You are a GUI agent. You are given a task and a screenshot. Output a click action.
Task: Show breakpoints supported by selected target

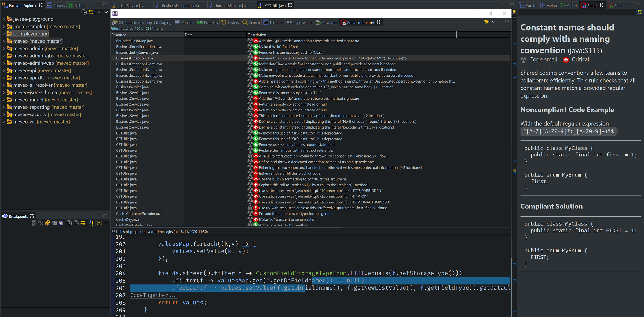point(47,223)
